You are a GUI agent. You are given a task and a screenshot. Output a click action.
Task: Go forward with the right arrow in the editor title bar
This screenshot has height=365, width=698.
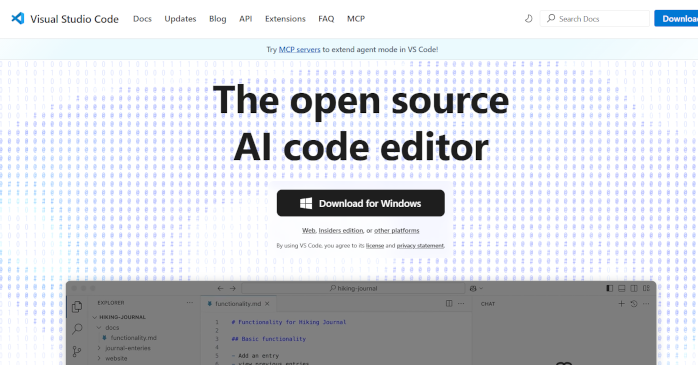[x=232, y=288]
